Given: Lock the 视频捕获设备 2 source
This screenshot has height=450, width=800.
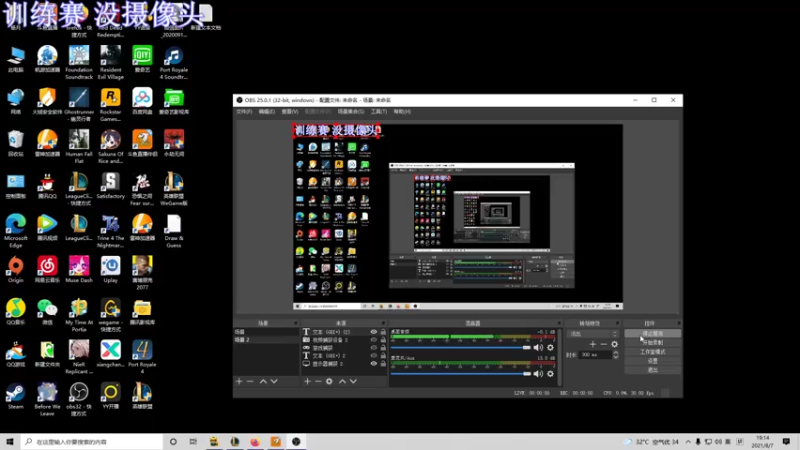Looking at the screenshot, I should [x=383, y=340].
